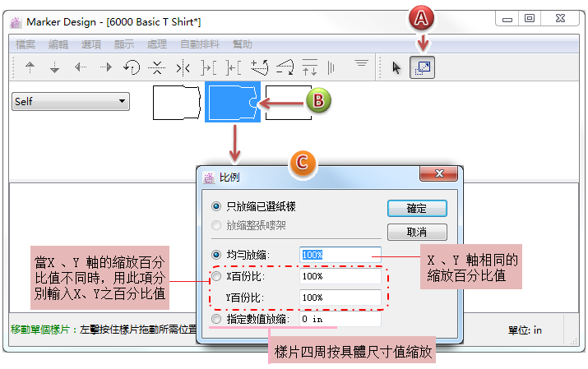
Task: Open the Self dropdown list
Action: 71,101
